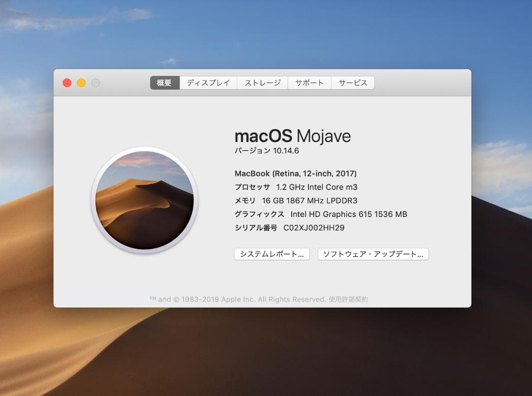532x396 pixels.
Task: Open システムレポート for hardware details
Action: point(271,254)
